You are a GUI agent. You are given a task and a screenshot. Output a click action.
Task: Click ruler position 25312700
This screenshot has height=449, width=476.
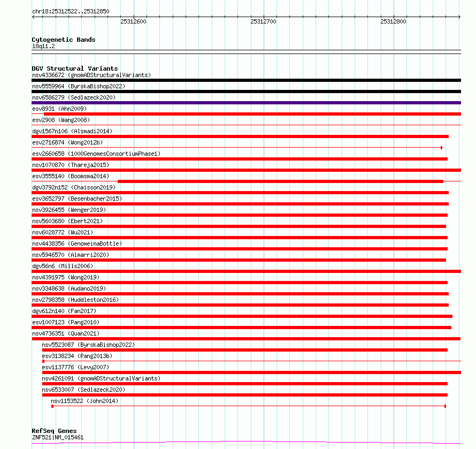[263, 21]
